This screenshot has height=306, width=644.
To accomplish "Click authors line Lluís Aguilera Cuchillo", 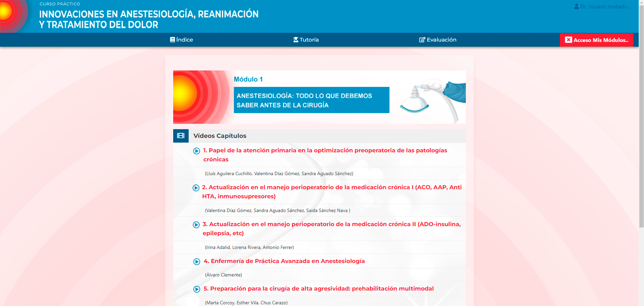I will coord(279,174).
